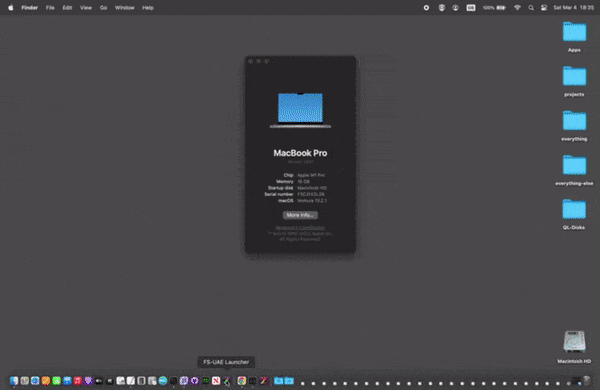
Task: Open the Apple menu
Action: 11,8
